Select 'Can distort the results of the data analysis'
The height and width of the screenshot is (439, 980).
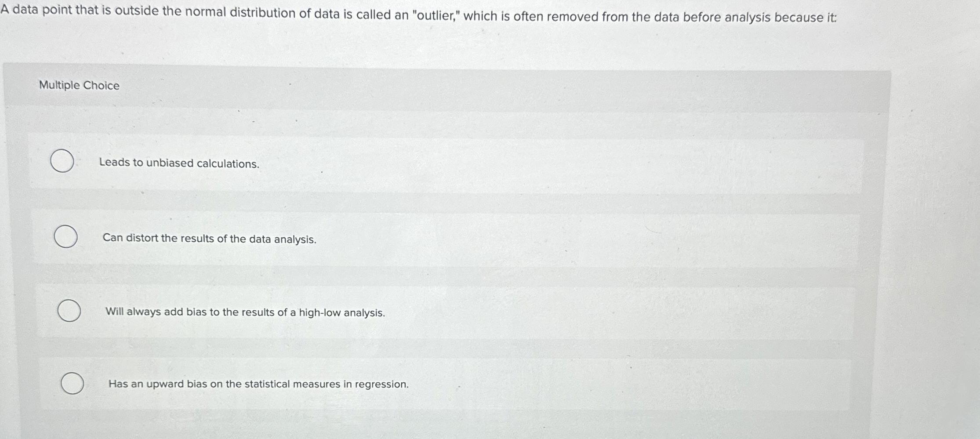coord(65,237)
